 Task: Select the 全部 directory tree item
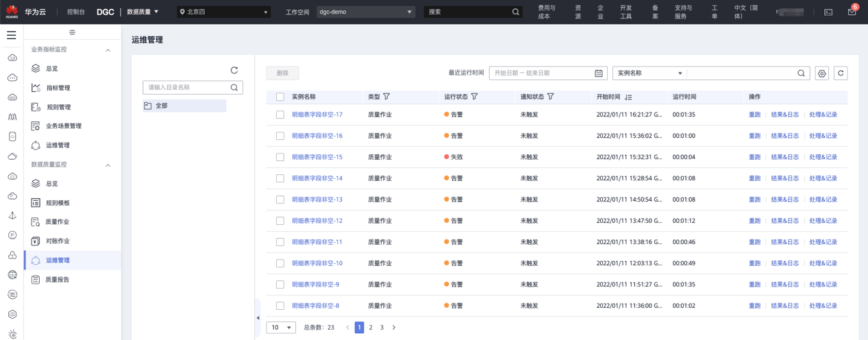tap(184, 106)
